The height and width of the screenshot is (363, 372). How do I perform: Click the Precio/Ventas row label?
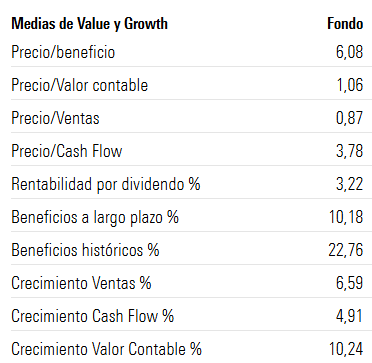(x=55, y=118)
